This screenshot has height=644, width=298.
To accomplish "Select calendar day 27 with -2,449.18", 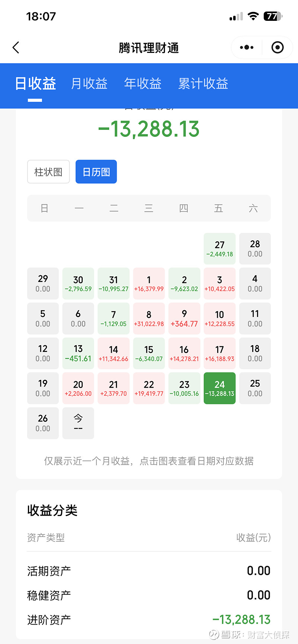I will click(x=220, y=249).
